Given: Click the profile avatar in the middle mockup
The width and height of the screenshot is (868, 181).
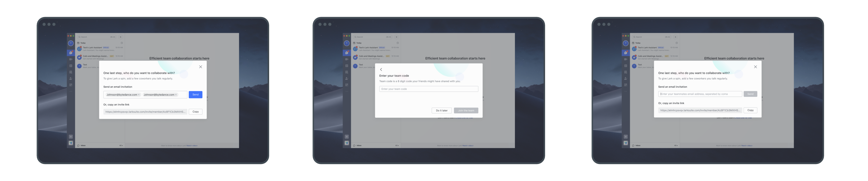Looking at the screenshot, I should click(x=347, y=43).
